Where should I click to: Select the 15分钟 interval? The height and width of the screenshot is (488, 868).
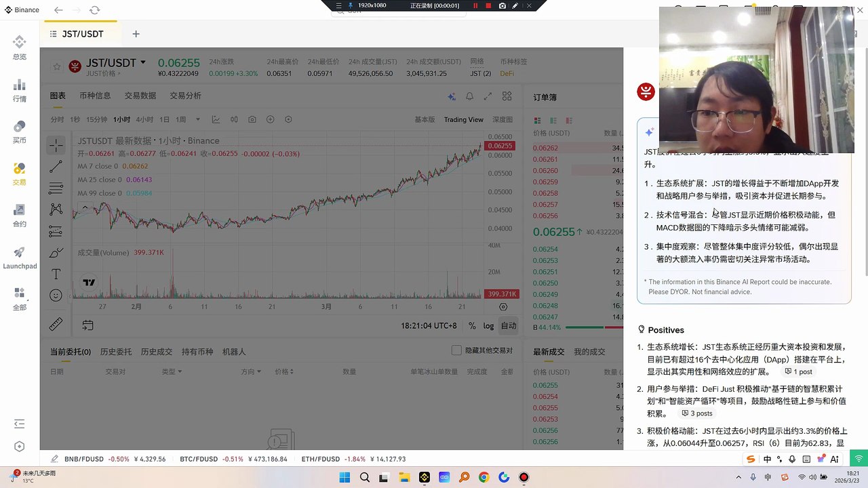(96, 119)
